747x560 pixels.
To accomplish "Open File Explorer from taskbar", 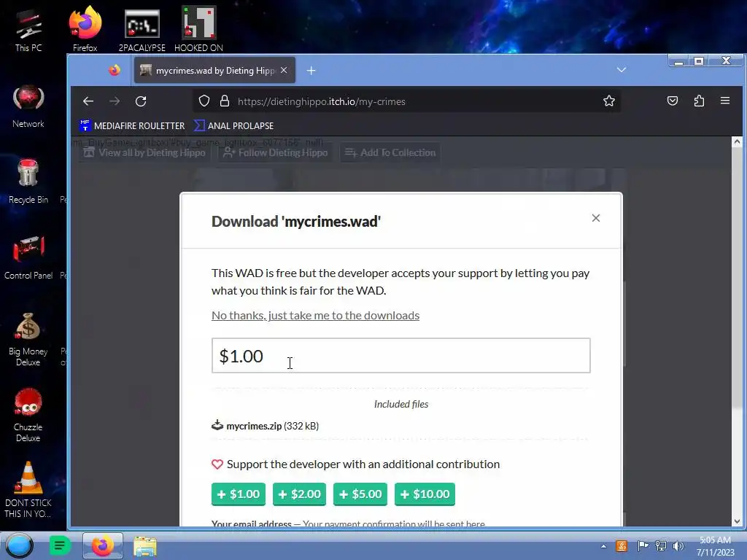I will pos(145,545).
